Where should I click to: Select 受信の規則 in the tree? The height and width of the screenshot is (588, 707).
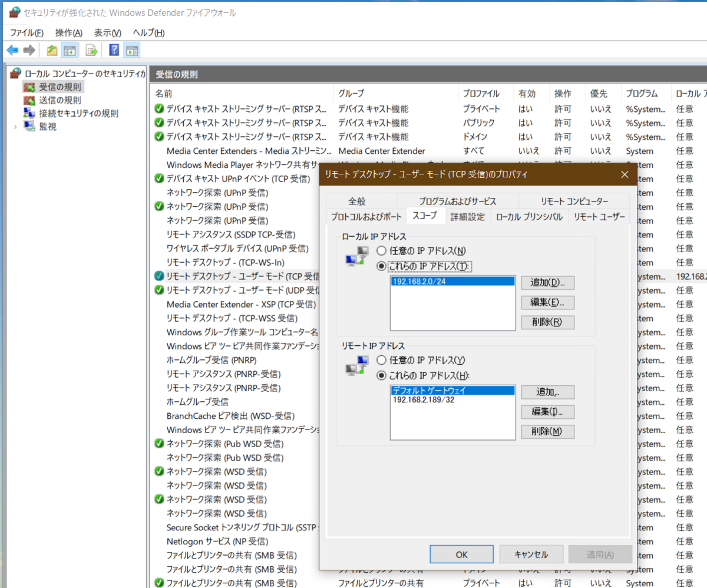(x=60, y=87)
